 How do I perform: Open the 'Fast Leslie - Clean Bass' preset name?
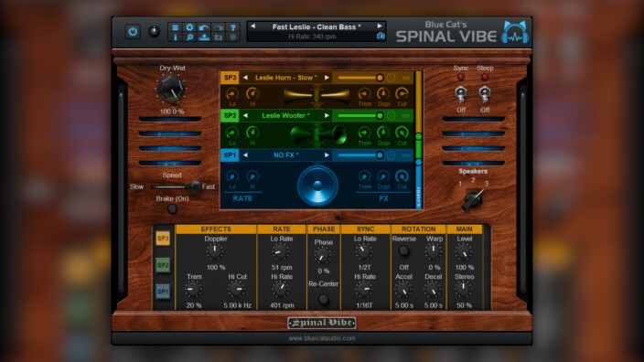click(x=317, y=27)
